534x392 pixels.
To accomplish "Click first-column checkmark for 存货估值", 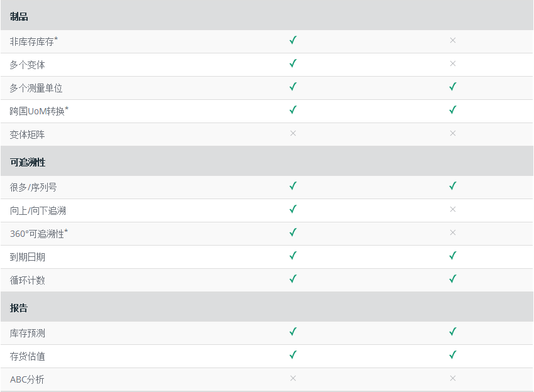I will click(293, 355).
